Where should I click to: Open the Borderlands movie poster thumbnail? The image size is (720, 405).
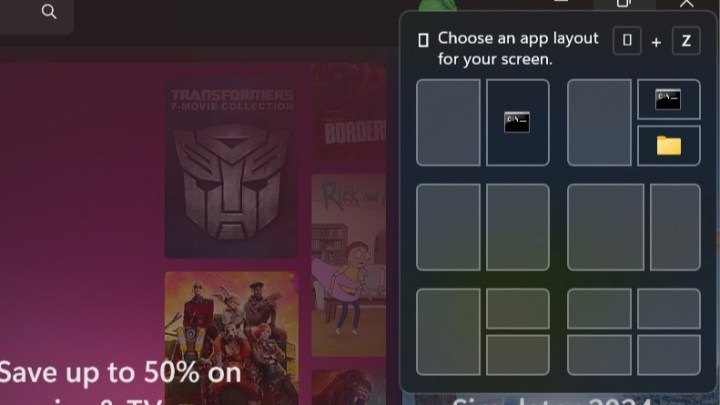click(x=349, y=112)
